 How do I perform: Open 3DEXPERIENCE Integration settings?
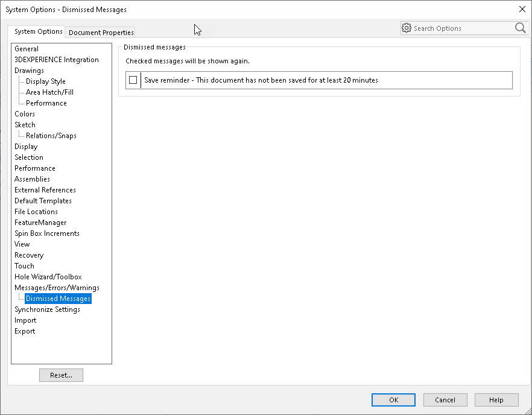coord(57,60)
